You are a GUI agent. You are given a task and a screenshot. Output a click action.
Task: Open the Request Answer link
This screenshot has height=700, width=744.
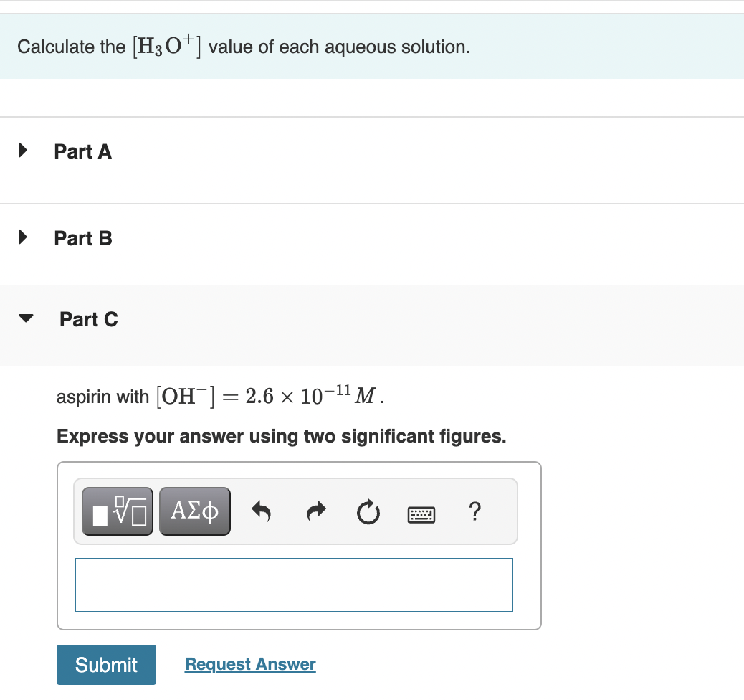click(249, 663)
